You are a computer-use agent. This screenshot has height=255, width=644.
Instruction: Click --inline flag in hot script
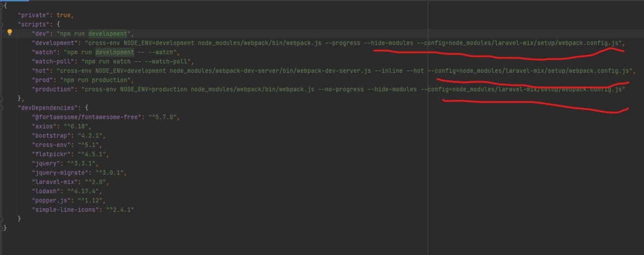389,71
